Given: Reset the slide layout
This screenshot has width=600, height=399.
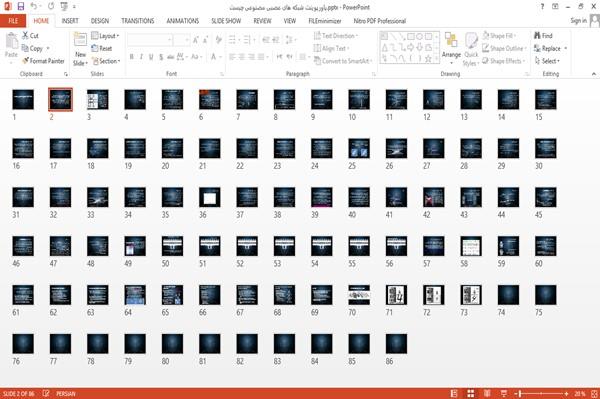Looking at the screenshot, I should [102, 48].
